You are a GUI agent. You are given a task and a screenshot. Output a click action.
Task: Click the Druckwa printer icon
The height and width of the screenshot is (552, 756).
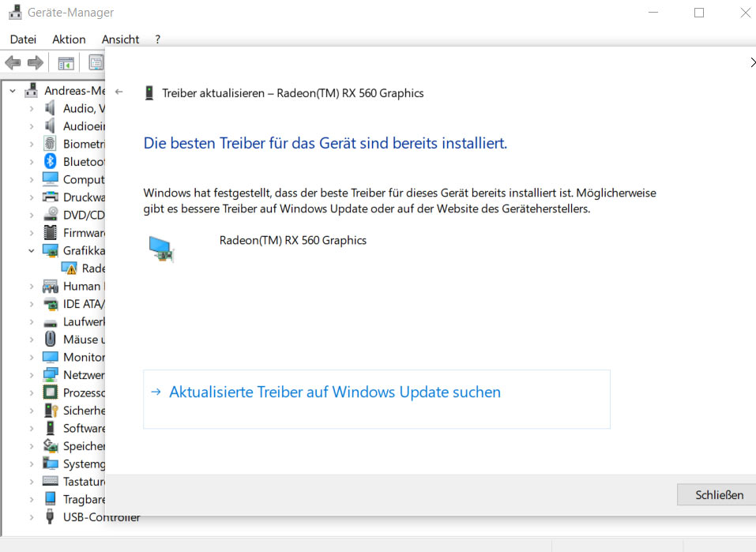coord(50,197)
